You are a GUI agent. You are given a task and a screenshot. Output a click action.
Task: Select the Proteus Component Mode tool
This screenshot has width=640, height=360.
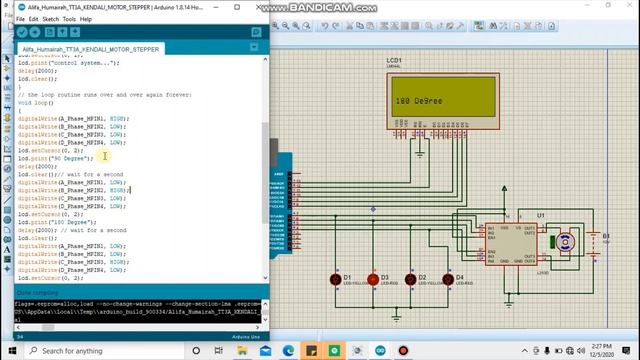(x=7, y=68)
